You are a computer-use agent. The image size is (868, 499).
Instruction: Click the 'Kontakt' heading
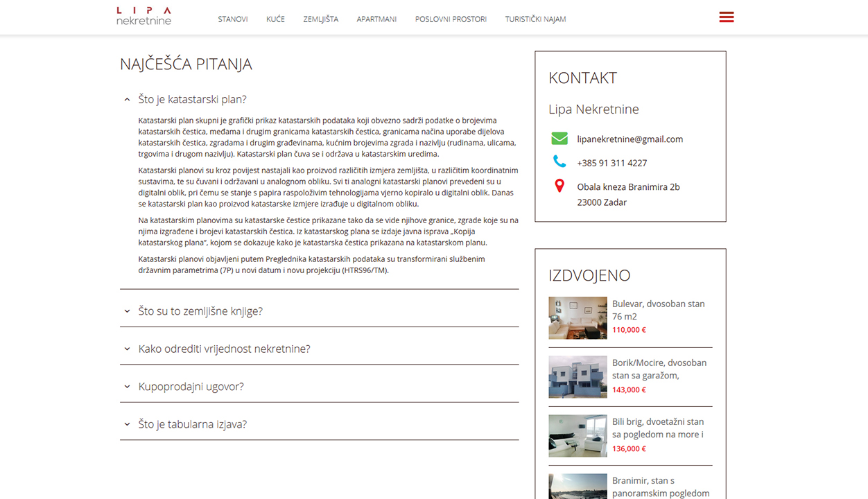(x=582, y=78)
